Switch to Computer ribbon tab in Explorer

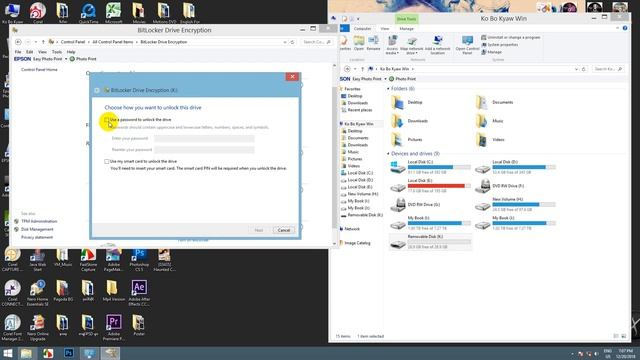pyautogui.click(x=362, y=29)
